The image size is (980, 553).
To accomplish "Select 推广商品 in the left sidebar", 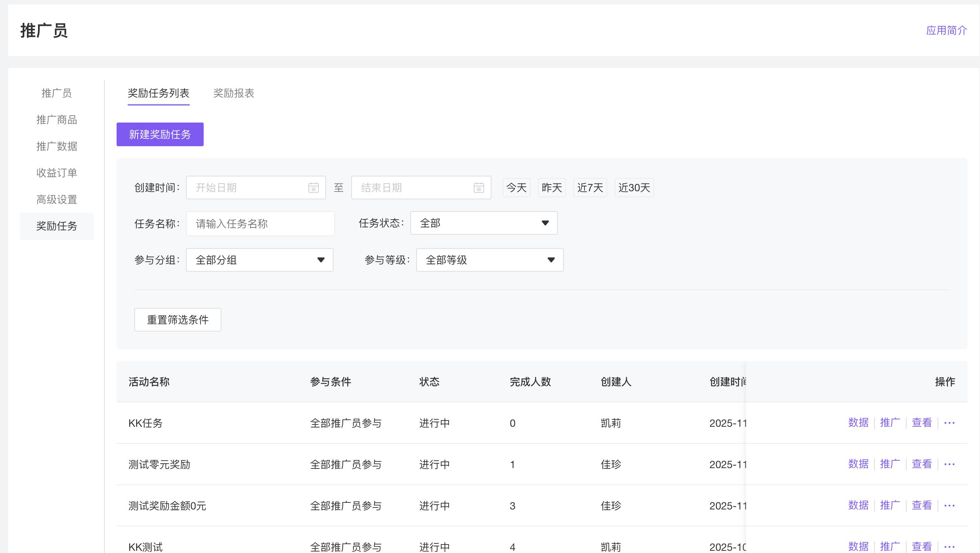I will point(57,120).
